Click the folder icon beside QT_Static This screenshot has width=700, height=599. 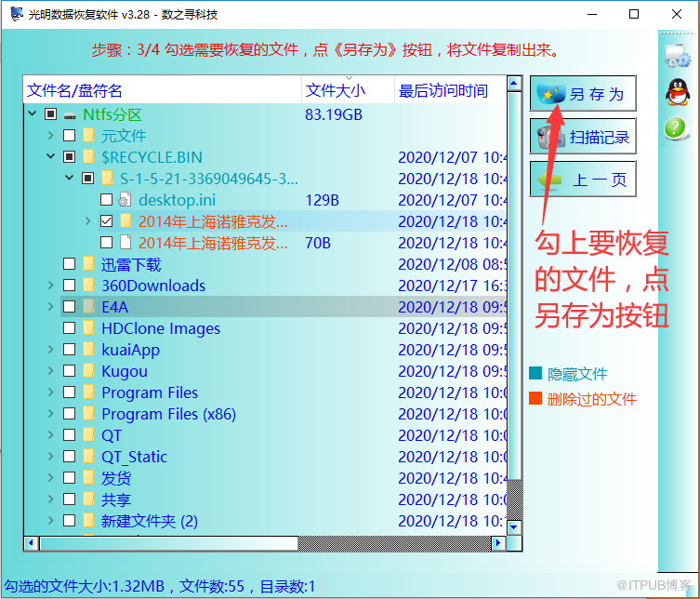[x=88, y=457]
